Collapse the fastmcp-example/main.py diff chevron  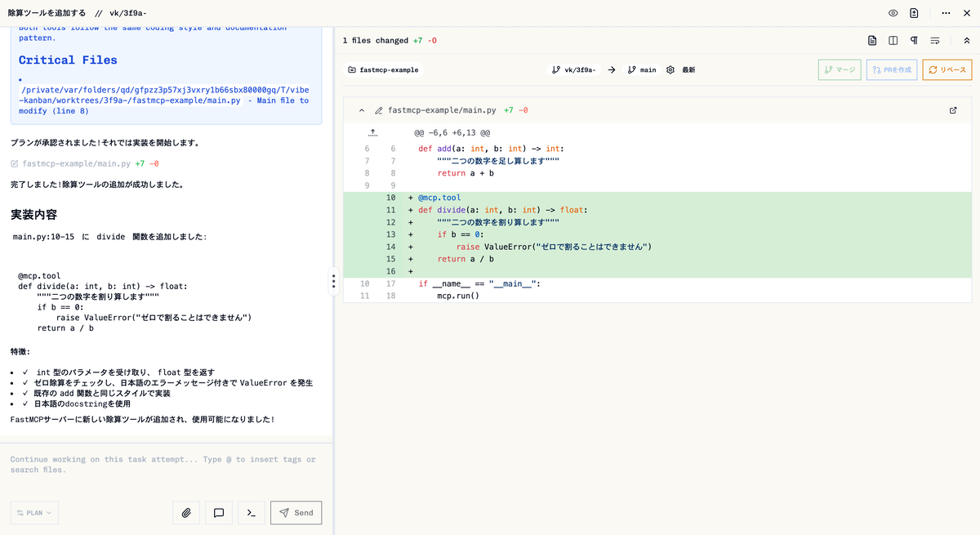[362, 110]
